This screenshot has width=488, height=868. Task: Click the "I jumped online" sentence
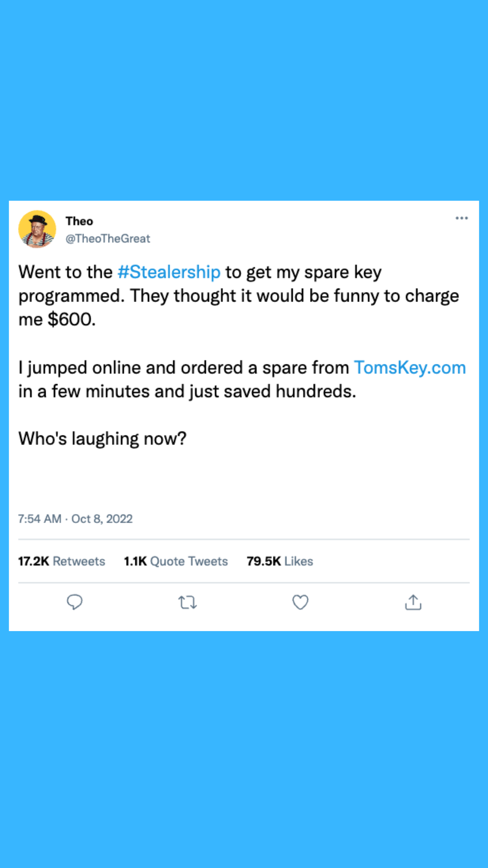point(183,368)
